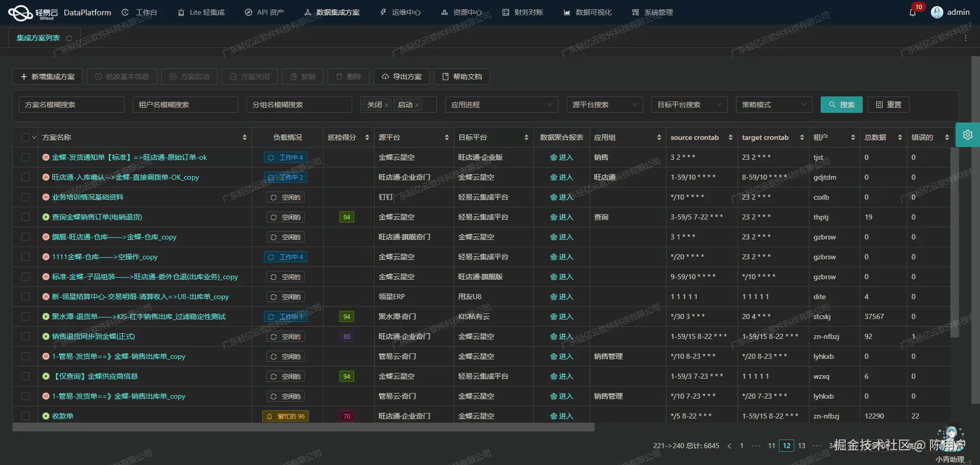Screen dimensions: 980x465
Task: Click the 繁忙的96 busy load indicator
Action: point(285,416)
